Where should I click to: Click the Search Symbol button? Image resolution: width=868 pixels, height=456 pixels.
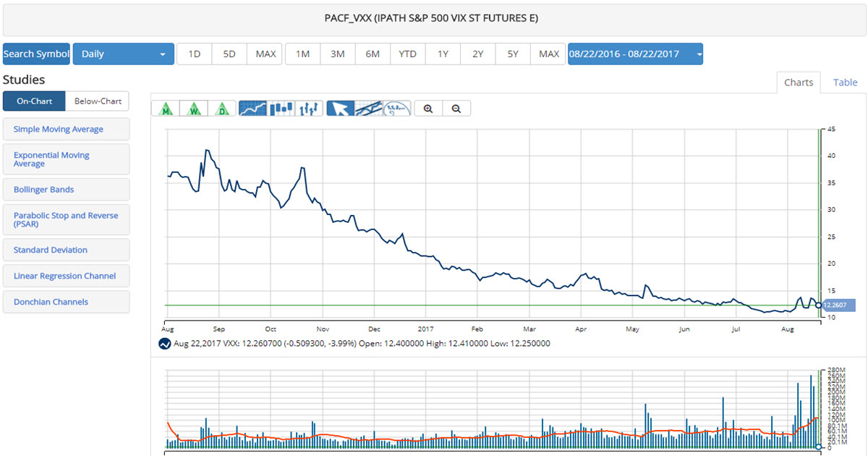click(36, 54)
